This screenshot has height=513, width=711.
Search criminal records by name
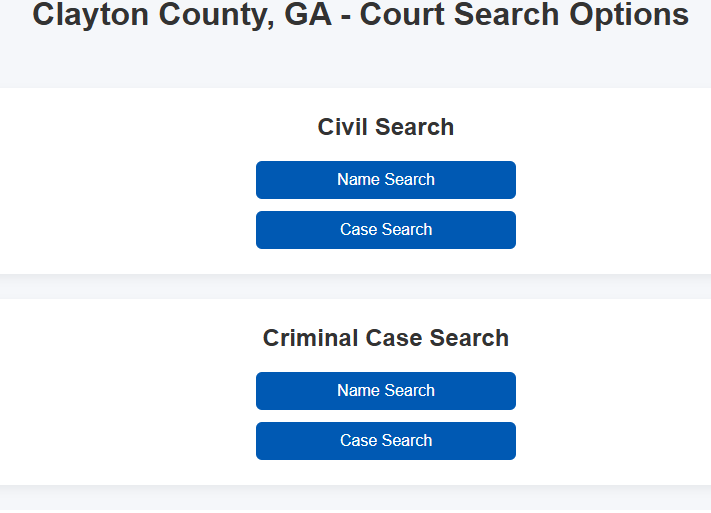[x=386, y=391]
